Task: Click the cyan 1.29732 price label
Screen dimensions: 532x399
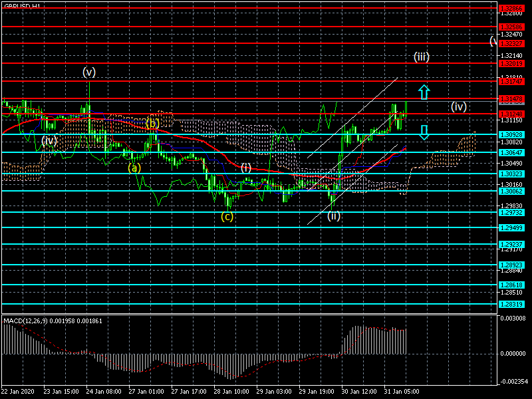Action: [511, 212]
